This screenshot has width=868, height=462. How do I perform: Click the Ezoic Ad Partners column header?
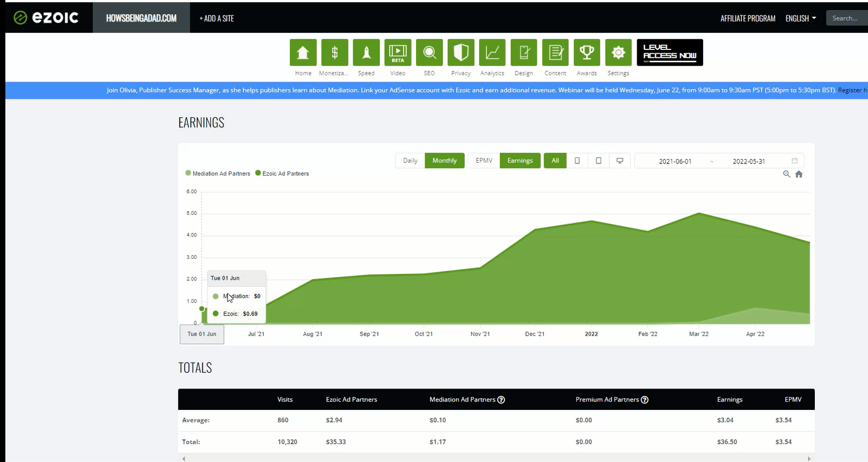pyautogui.click(x=352, y=400)
